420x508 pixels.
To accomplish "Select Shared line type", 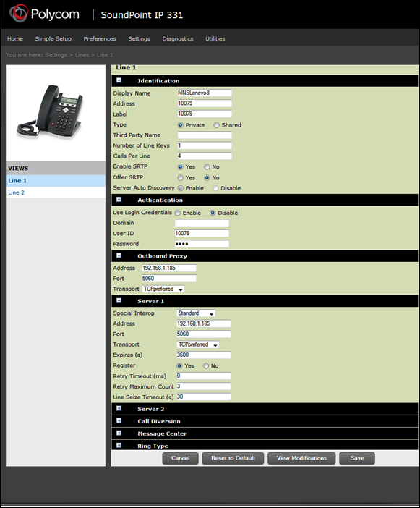I will [216, 125].
